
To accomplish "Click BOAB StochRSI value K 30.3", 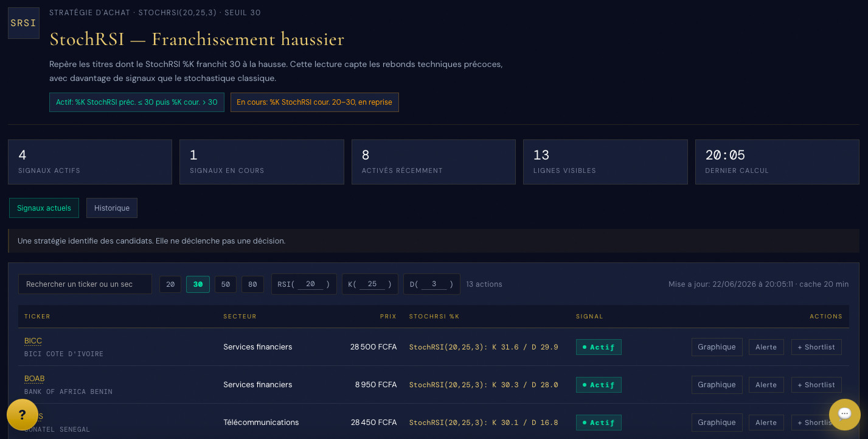I will 484,385.
